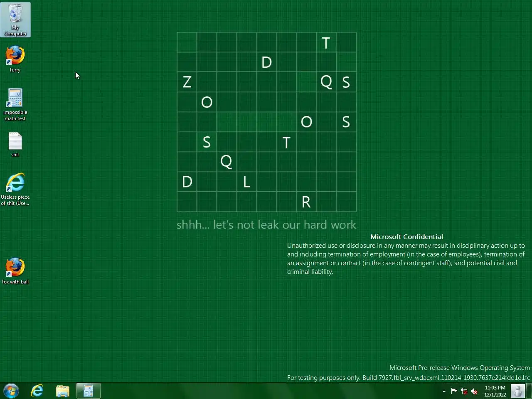Image resolution: width=532 pixels, height=399 pixels.
Task: Select the Useless piece of shit IE shortcut
Action: click(x=15, y=190)
